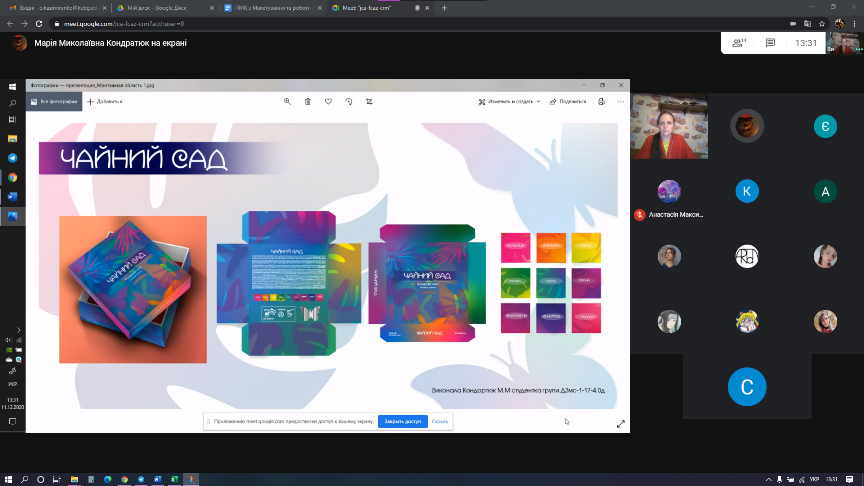Click the zoom magnifier in Photos toolbar
Screen dimensions: 864x486
288,101
